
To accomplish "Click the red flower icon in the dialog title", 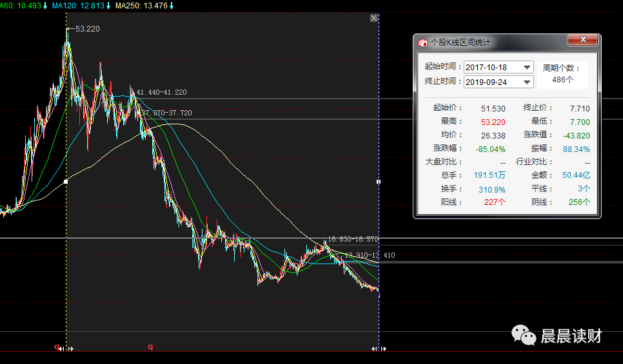I will [423, 43].
